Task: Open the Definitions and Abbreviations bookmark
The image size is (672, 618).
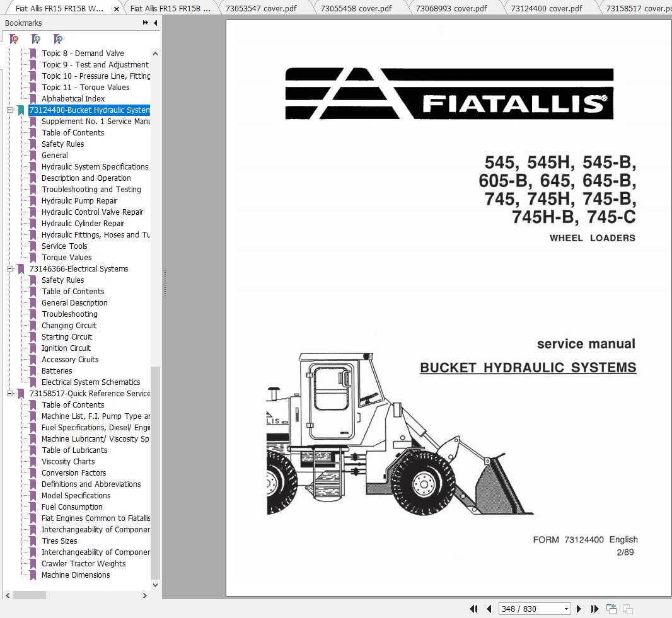Action: [x=91, y=484]
